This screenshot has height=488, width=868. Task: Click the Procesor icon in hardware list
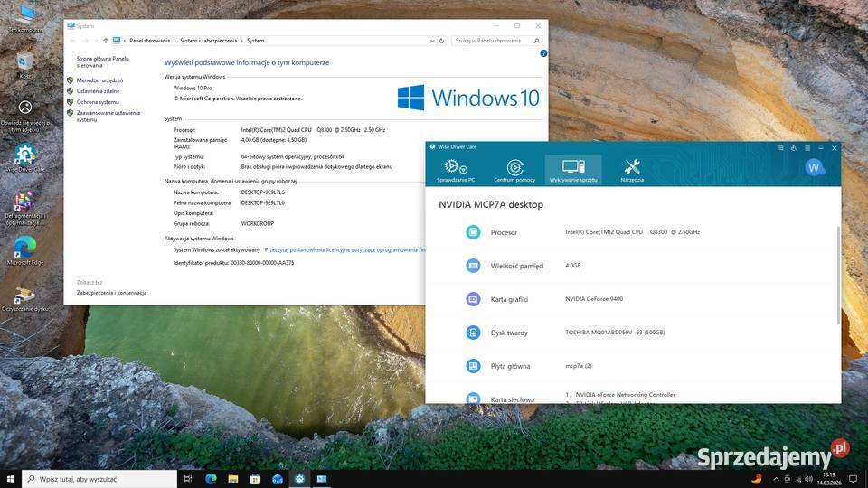pyautogui.click(x=473, y=232)
